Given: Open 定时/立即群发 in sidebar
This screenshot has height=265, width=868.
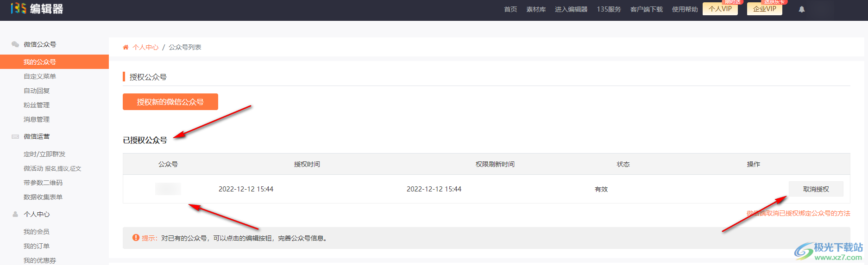Looking at the screenshot, I should (44, 154).
